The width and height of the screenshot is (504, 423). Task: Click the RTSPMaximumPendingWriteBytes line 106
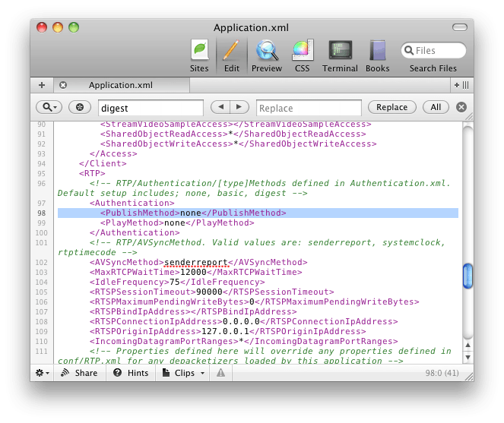click(254, 302)
